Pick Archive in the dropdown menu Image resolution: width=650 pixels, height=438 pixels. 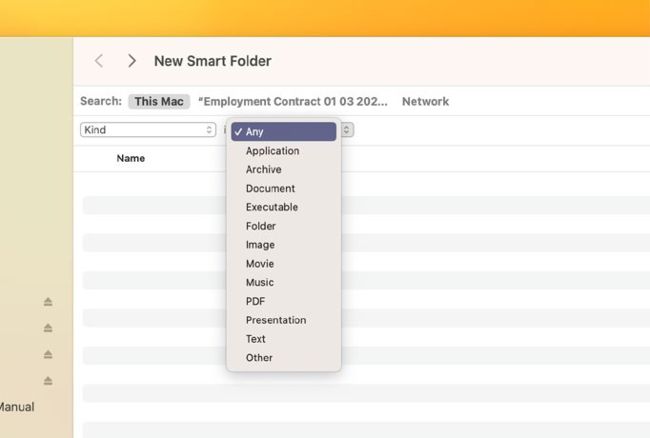(x=263, y=170)
